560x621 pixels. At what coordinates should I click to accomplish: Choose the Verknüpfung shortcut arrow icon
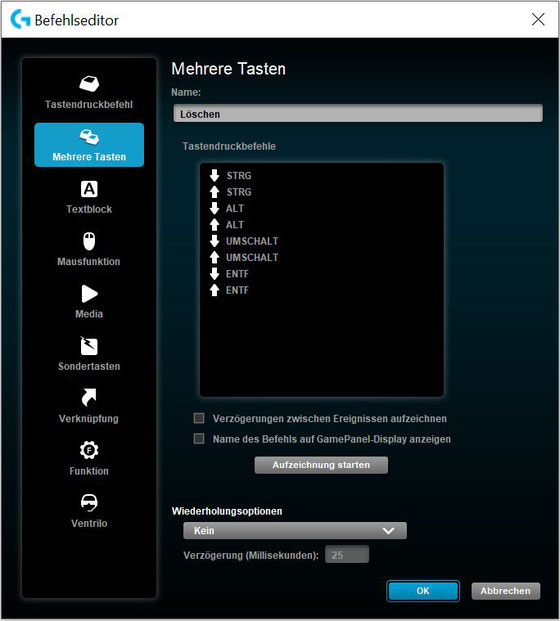[x=89, y=398]
